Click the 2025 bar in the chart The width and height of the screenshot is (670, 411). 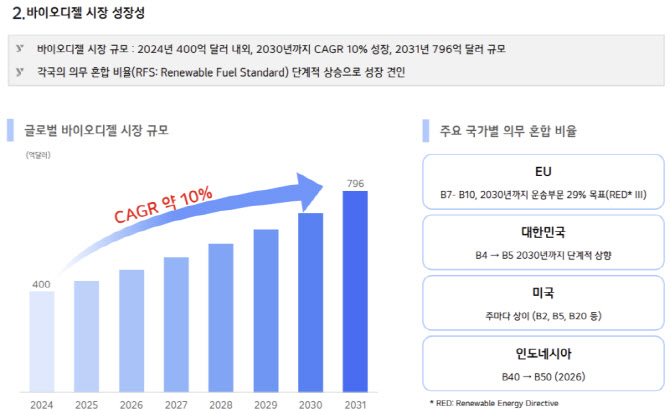[86, 336]
